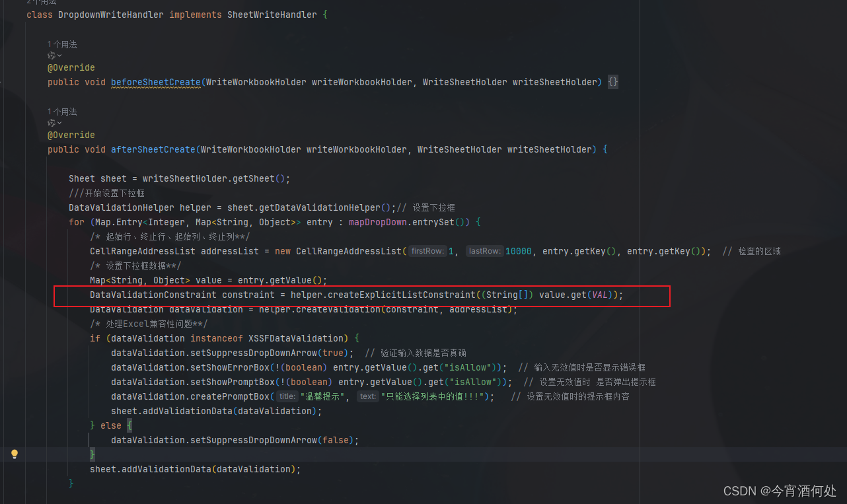
Task: Click the @Override annotation above afterSheetCreate
Action: [x=71, y=135]
